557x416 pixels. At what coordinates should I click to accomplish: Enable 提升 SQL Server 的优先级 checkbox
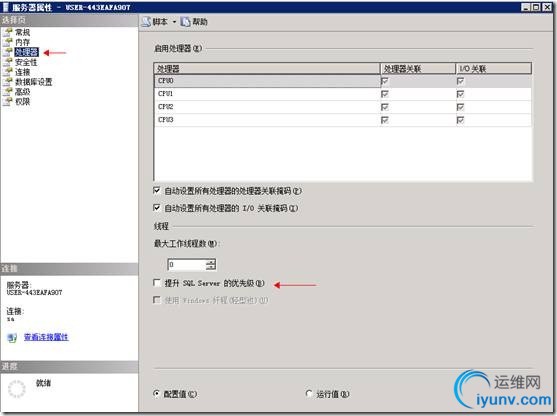[x=157, y=283]
